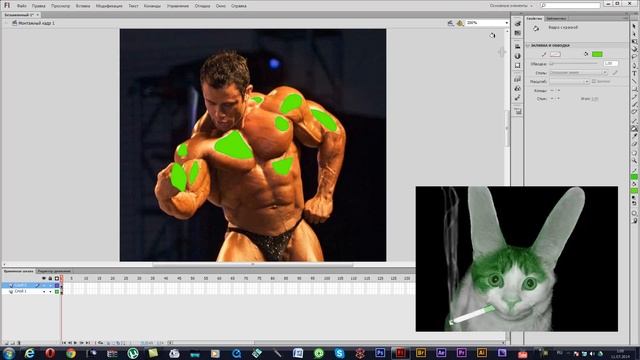Click the edit stroke style pencil icon
Screen dimensions: 640x360
(615, 73)
